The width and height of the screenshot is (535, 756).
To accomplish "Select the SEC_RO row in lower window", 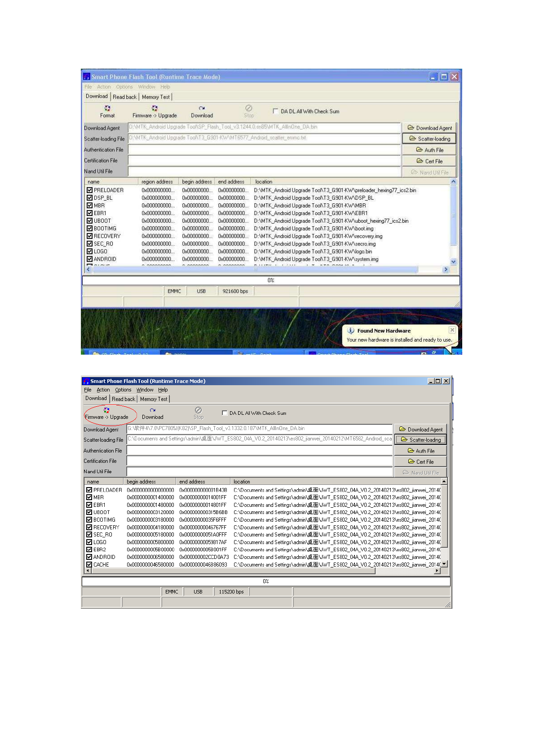I will tap(263, 535).
